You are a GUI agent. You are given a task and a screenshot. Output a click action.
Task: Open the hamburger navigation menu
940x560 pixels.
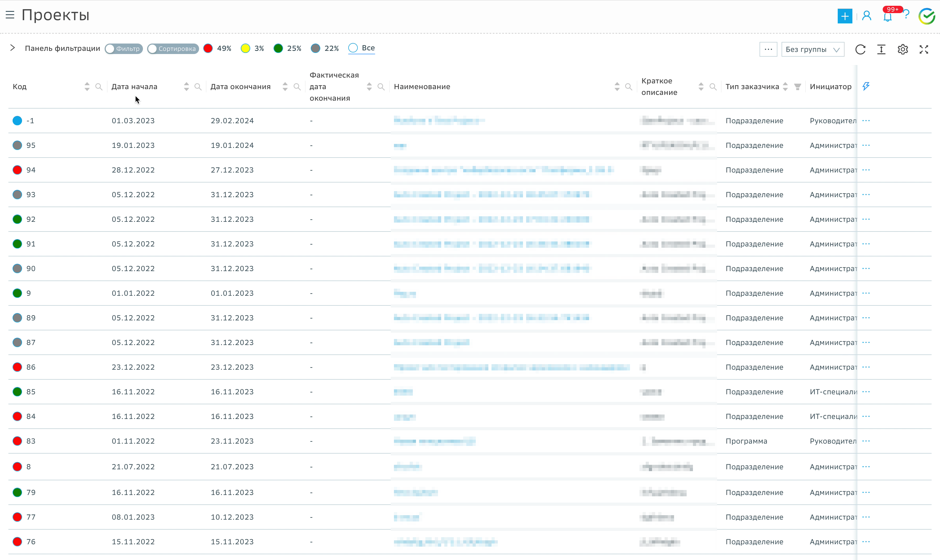pyautogui.click(x=10, y=15)
